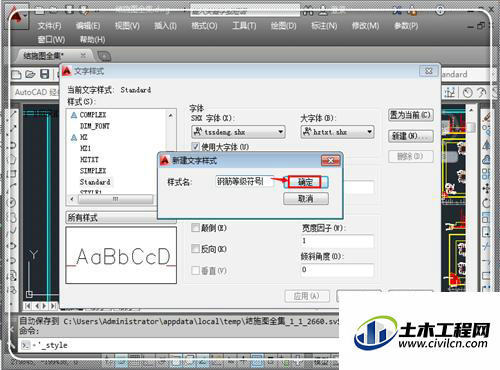Click the 应用(A) button
The image size is (500, 370).
click(x=307, y=296)
